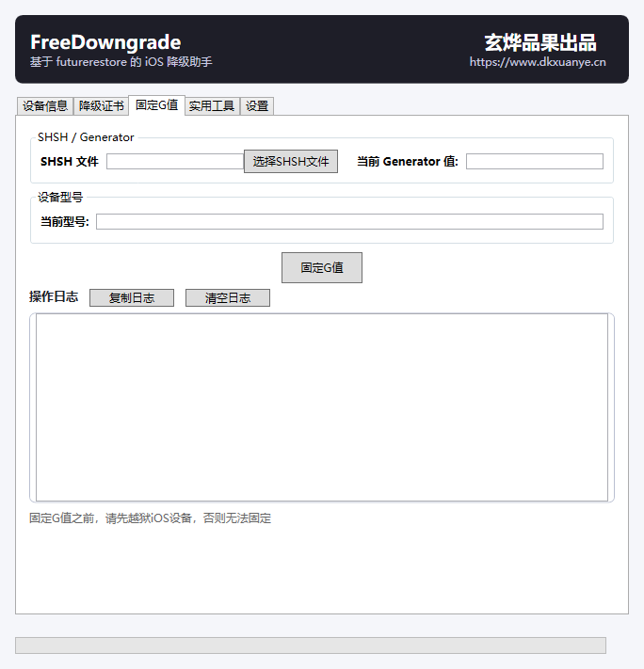This screenshot has height=669, width=644.
Task: Click the large 固定G值 button
Action: 322,267
